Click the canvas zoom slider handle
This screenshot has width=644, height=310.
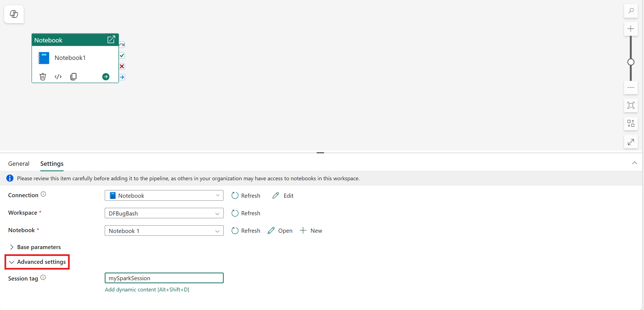631,62
